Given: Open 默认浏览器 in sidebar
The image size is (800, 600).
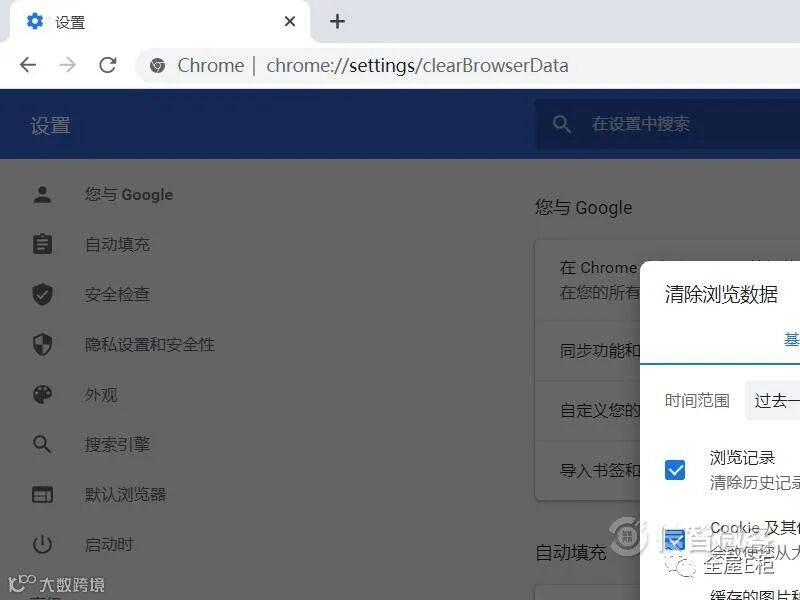Looking at the screenshot, I should tap(126, 494).
